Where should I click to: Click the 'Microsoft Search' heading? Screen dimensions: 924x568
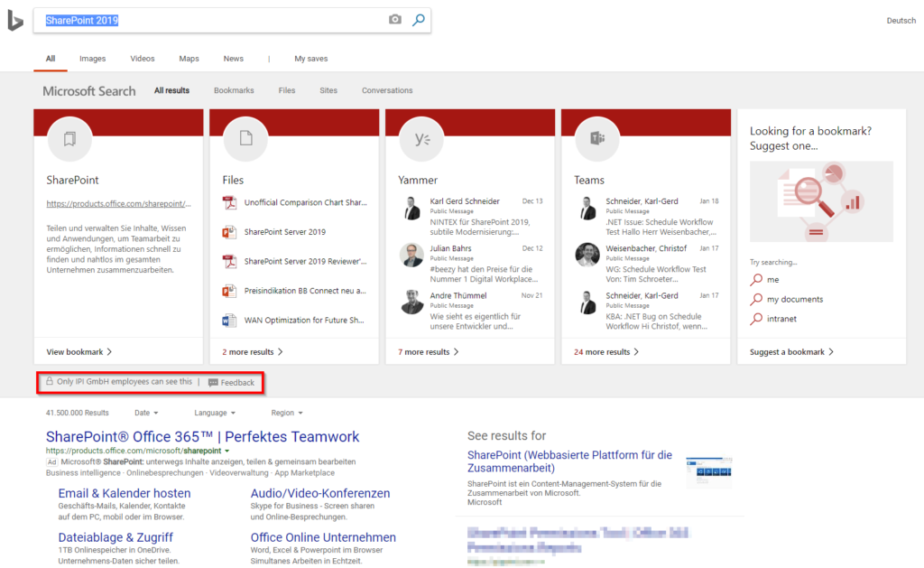click(x=89, y=91)
